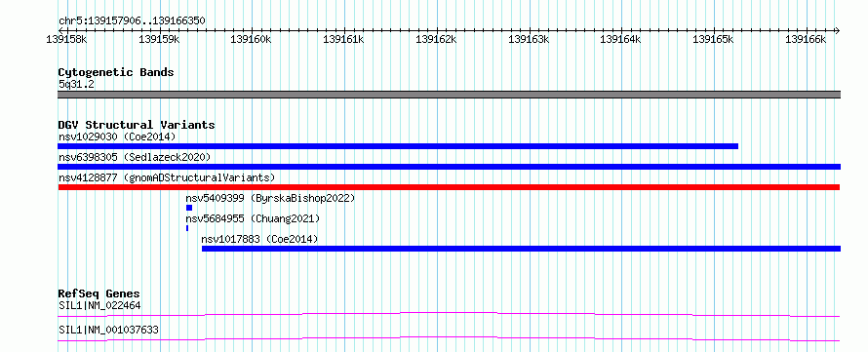Click the nsv5684955 (Chuang2021) label

(253, 218)
